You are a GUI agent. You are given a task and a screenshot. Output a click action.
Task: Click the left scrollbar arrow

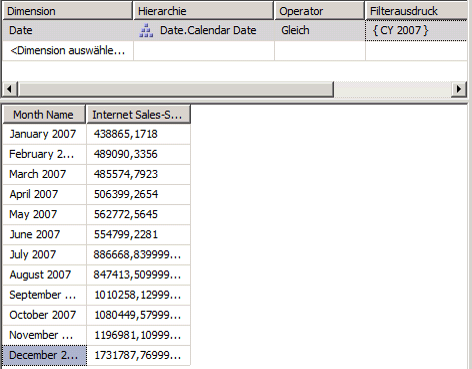pyautogui.click(x=9, y=89)
